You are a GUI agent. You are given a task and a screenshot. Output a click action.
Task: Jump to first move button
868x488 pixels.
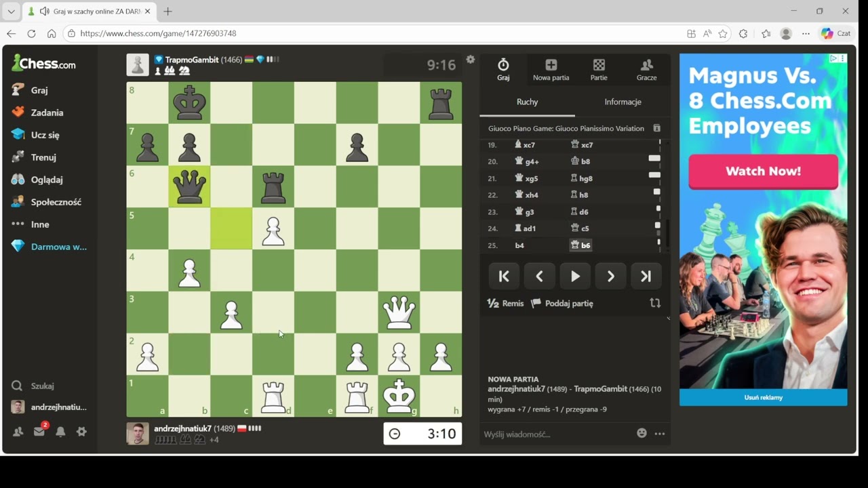(x=504, y=277)
